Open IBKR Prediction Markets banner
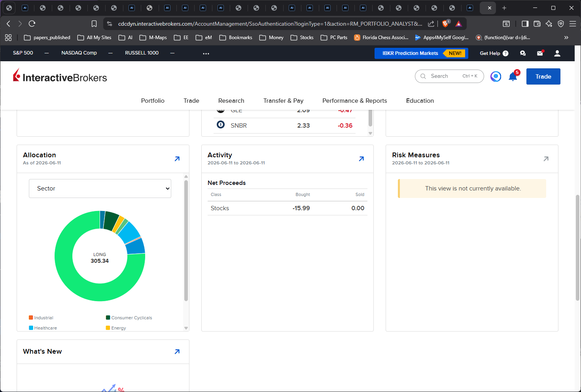Viewport: 581px width, 392px height. pyautogui.click(x=421, y=53)
